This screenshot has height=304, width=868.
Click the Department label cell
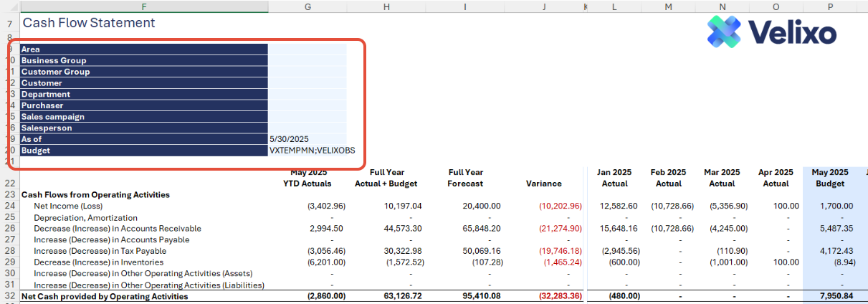click(x=144, y=94)
